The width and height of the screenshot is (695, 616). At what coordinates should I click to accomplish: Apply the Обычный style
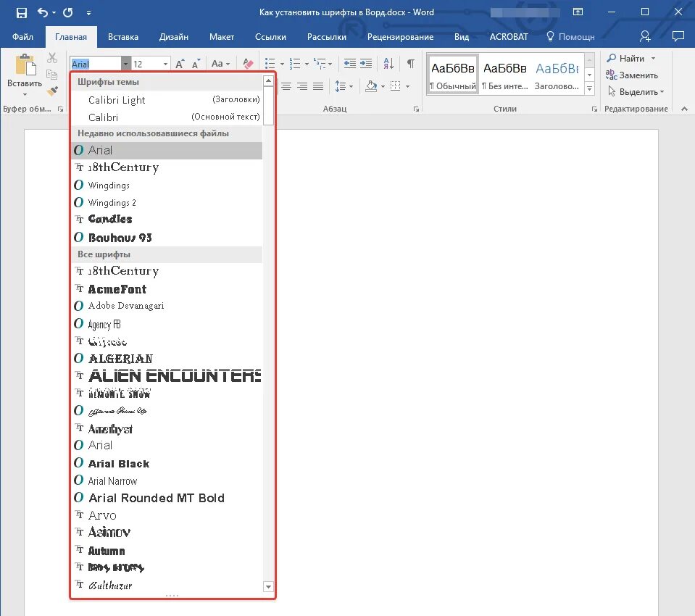click(453, 74)
